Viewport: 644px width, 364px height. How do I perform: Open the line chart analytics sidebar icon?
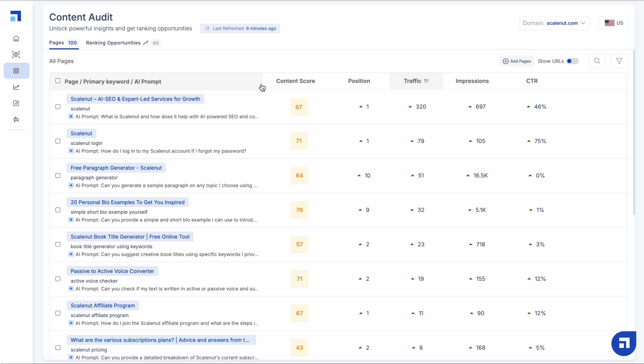(x=16, y=87)
